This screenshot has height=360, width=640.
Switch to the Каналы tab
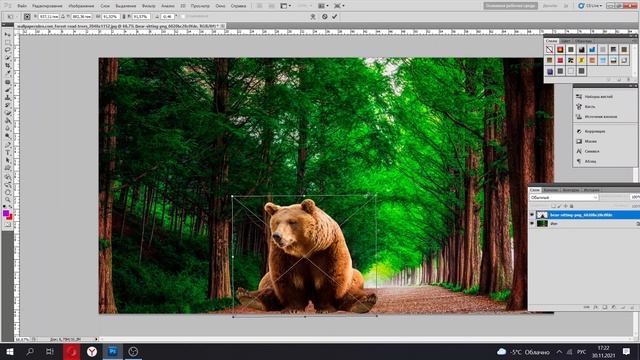pos(551,190)
